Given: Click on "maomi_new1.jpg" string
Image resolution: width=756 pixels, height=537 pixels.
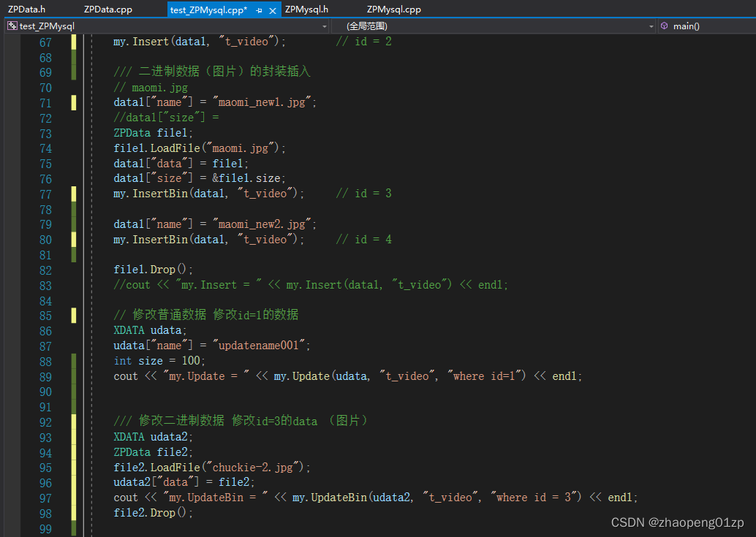Looking at the screenshot, I should pyautogui.click(x=262, y=102).
